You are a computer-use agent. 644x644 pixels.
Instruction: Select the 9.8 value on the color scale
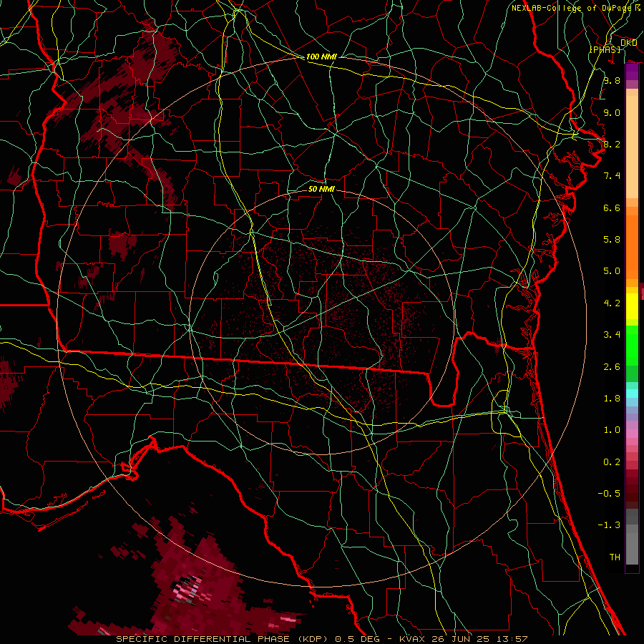coord(612,81)
